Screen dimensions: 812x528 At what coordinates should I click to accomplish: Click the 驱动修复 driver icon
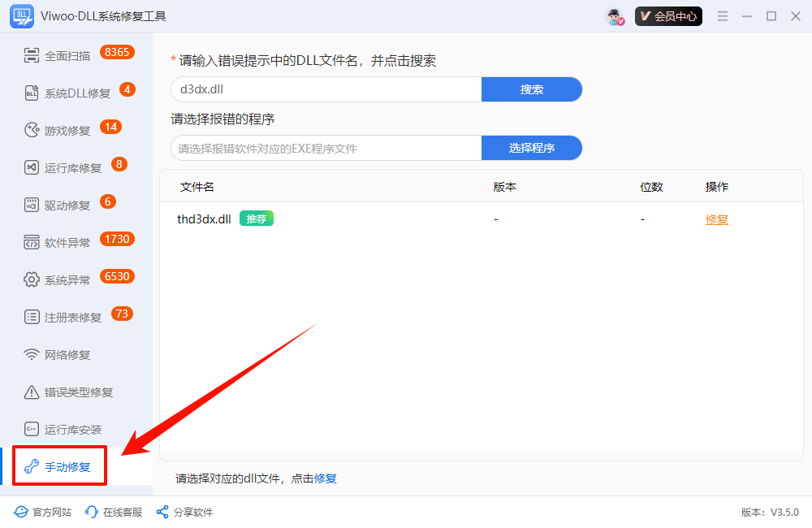(32, 205)
